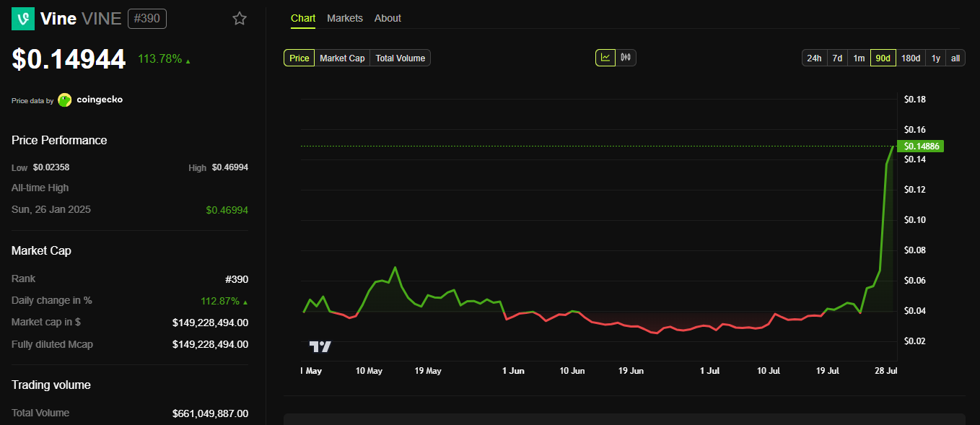Click the Daily change 112.87% value
Viewport: 980px width, 425px height.
[220, 301]
